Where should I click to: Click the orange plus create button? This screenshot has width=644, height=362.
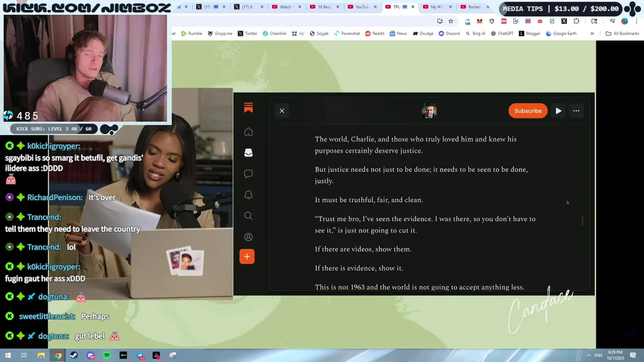coord(247,256)
